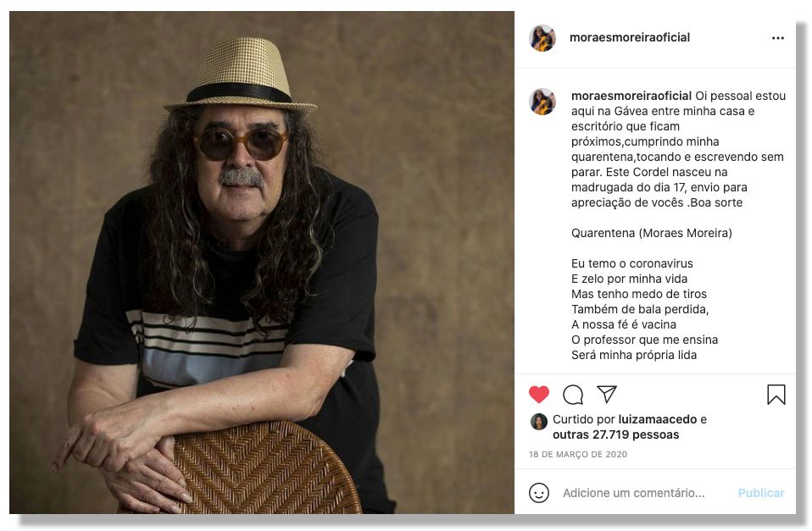View the list of outras 27.719 pessoas

(x=615, y=434)
